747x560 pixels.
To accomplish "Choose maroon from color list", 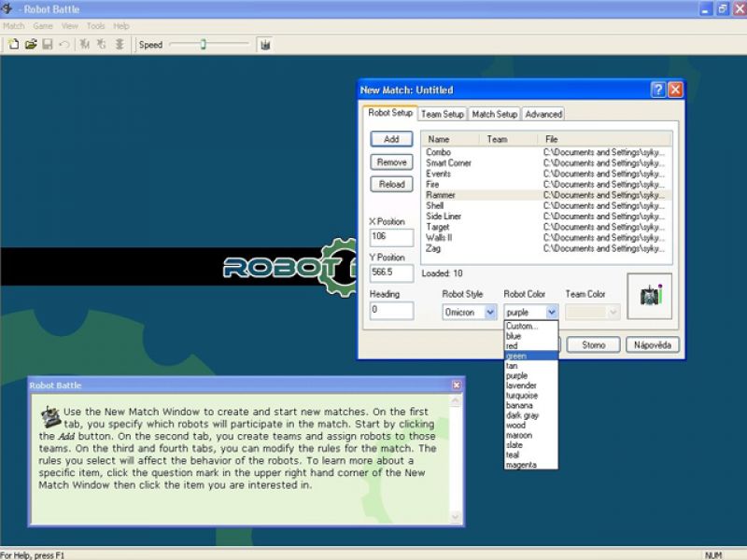I will tap(530, 435).
